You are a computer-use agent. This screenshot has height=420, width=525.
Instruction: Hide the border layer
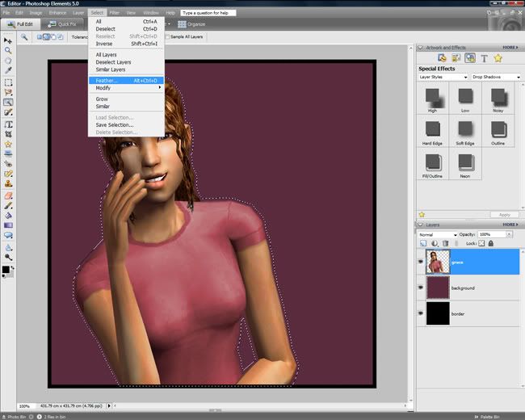421,313
